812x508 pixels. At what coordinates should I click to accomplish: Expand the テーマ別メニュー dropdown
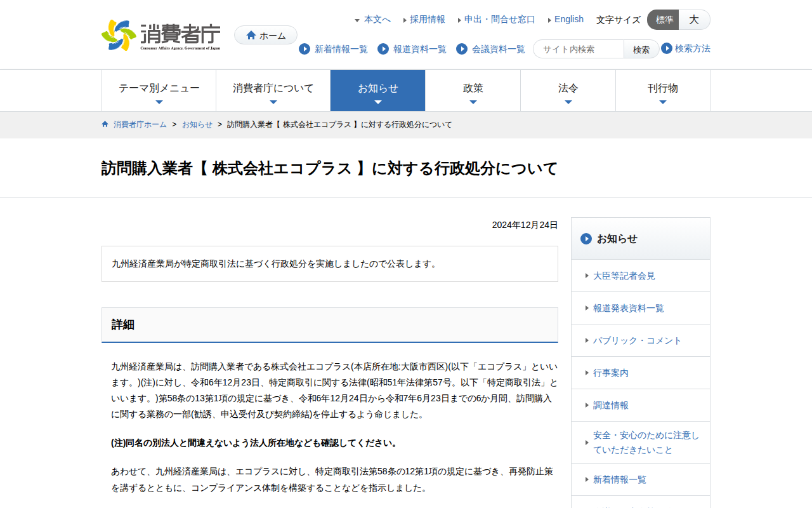coord(159,90)
